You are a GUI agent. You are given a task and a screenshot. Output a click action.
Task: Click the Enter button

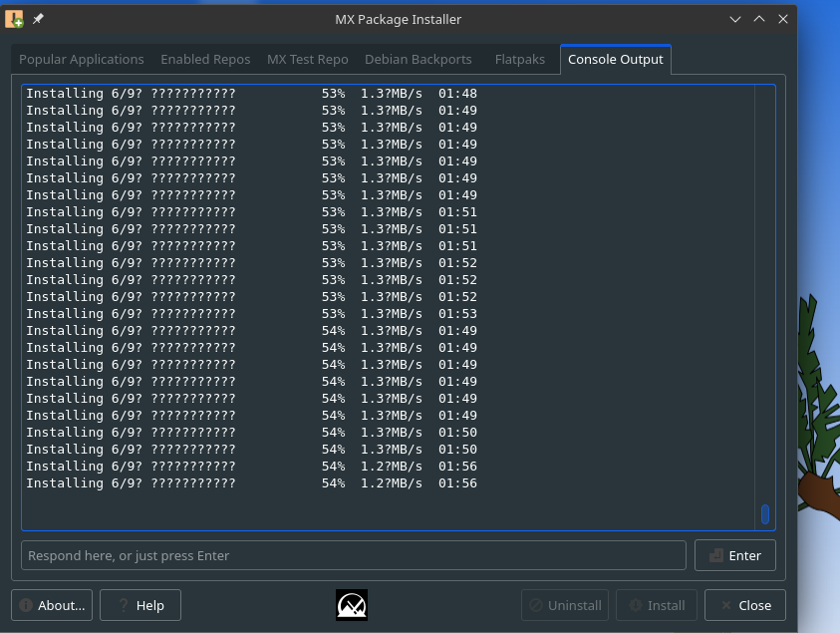735,555
